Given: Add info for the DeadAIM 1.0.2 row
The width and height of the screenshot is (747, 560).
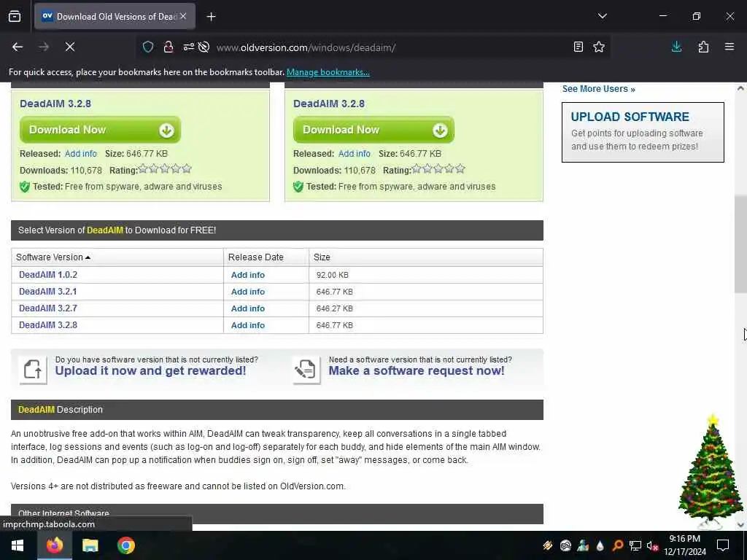Looking at the screenshot, I should pos(248,275).
